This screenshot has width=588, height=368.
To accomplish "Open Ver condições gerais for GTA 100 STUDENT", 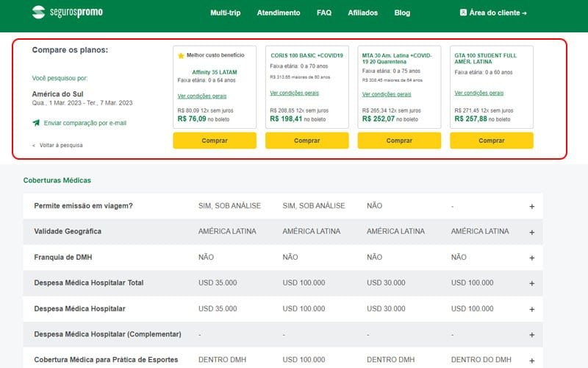I will click(479, 93).
